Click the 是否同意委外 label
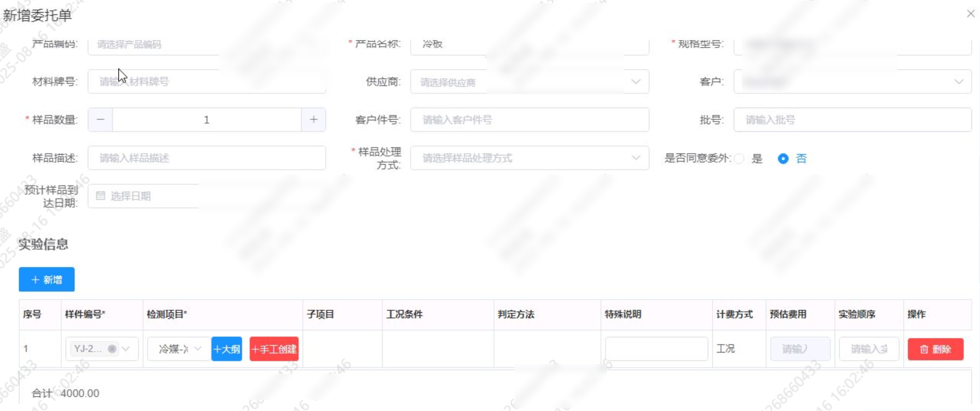 click(697, 158)
